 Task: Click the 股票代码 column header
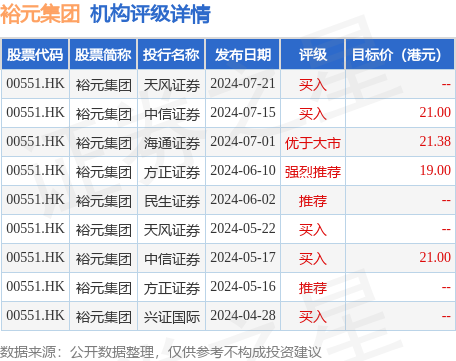click(35, 54)
